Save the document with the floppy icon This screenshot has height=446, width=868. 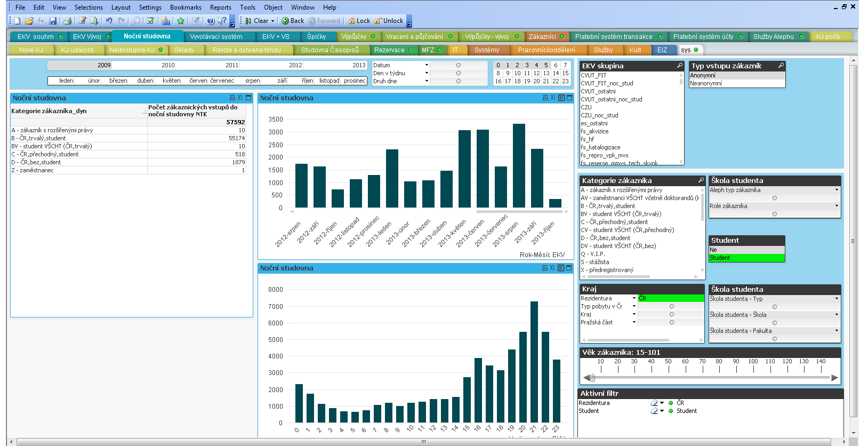point(53,21)
